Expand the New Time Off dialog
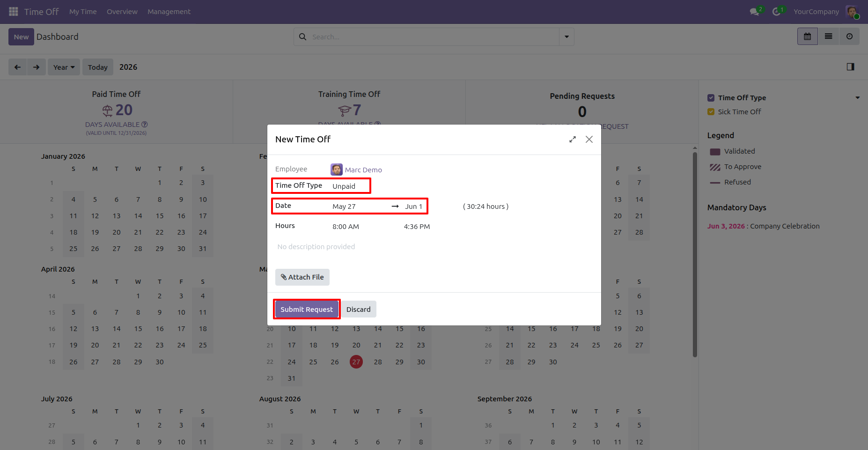Viewport: 868px width, 450px height. coord(572,140)
